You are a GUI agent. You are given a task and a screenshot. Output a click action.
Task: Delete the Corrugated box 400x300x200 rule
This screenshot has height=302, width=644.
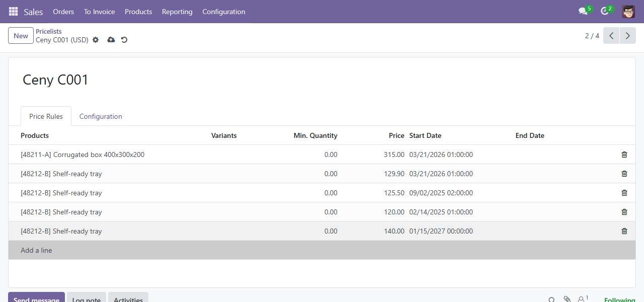pos(624,155)
